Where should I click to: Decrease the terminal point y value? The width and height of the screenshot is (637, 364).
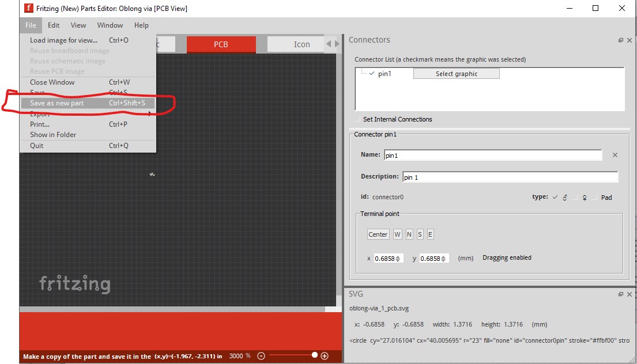pyautogui.click(x=444, y=260)
